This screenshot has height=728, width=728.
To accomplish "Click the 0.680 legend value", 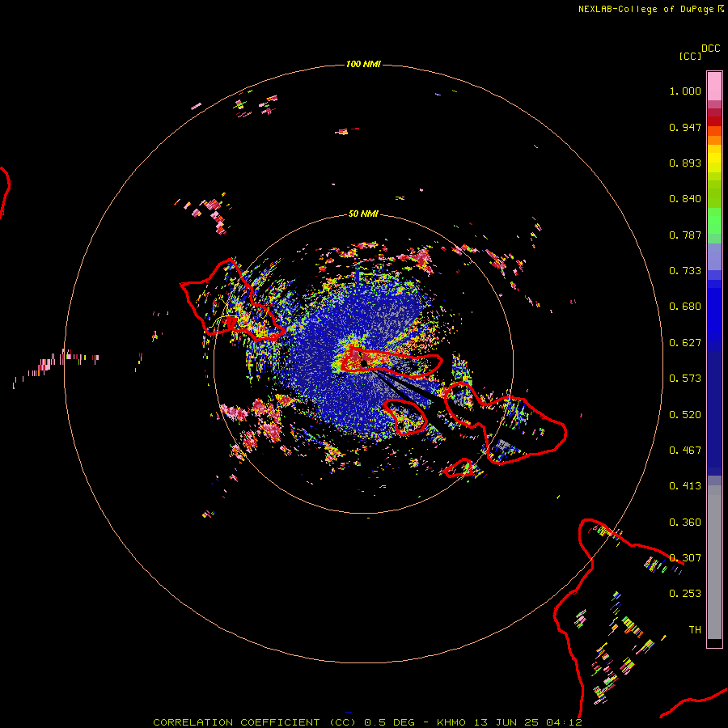I will tap(685, 307).
